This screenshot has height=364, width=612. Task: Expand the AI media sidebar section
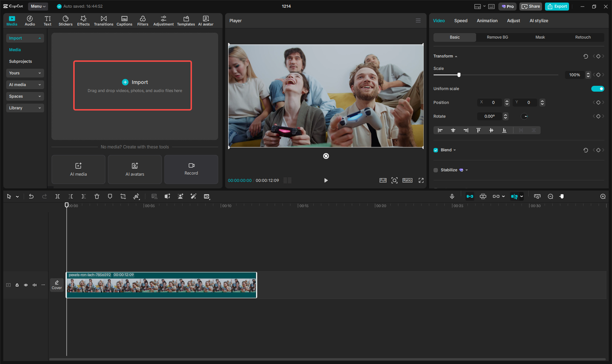pyautogui.click(x=25, y=85)
